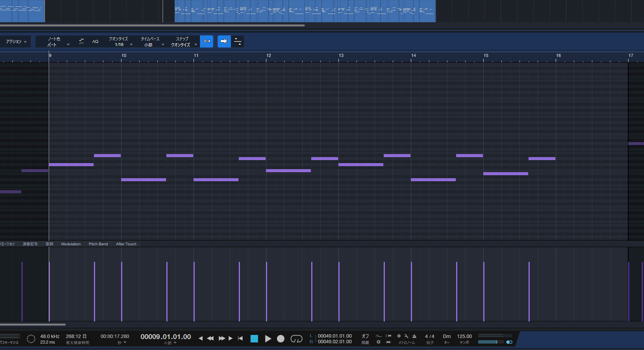The image size is (644, 350).
Task: Click the 00:00:17.280 time display
Action: click(115, 336)
